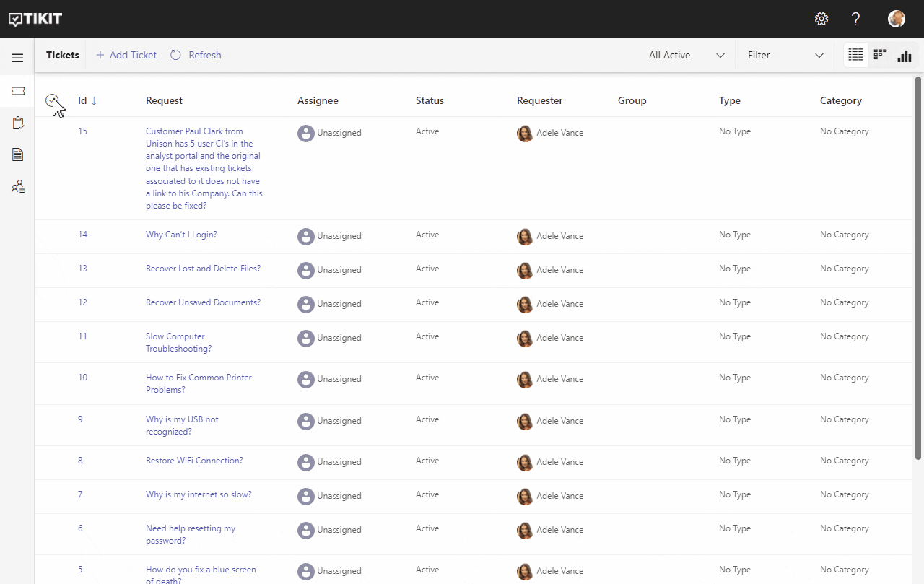924x584 pixels.
Task: Click ticket Id 11 link
Action: [82, 336]
